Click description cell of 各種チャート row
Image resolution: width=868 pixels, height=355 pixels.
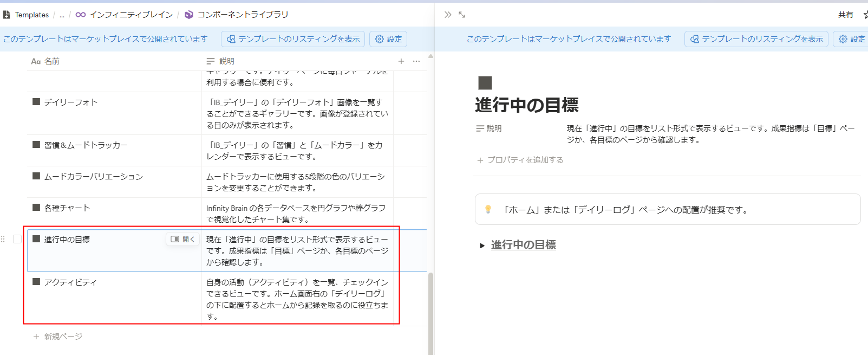coord(297,214)
